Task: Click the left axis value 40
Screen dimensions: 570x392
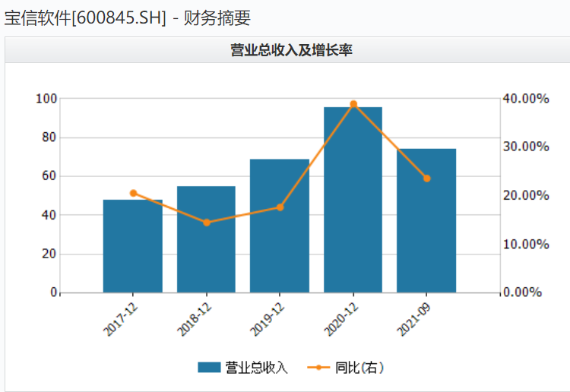Action: [49, 215]
